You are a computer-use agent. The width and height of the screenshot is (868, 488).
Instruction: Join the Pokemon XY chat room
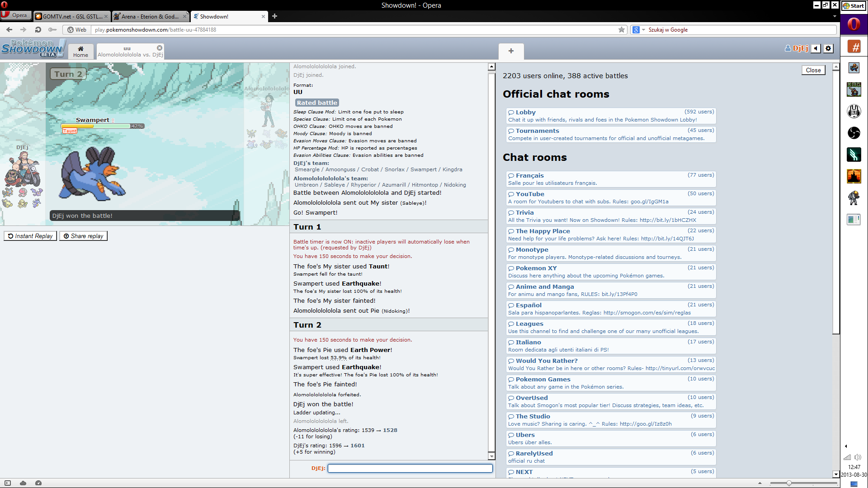[611, 272]
